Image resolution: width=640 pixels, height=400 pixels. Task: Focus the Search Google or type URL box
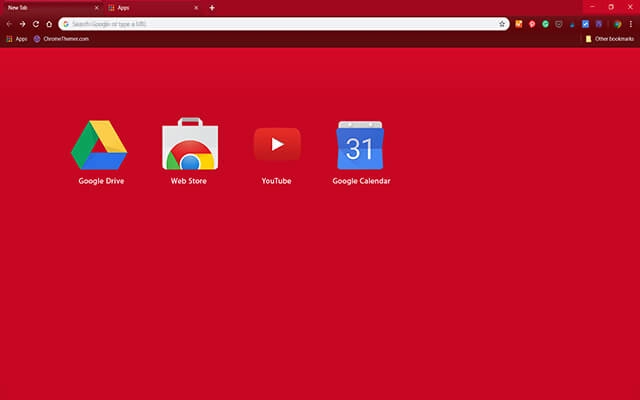click(284, 24)
